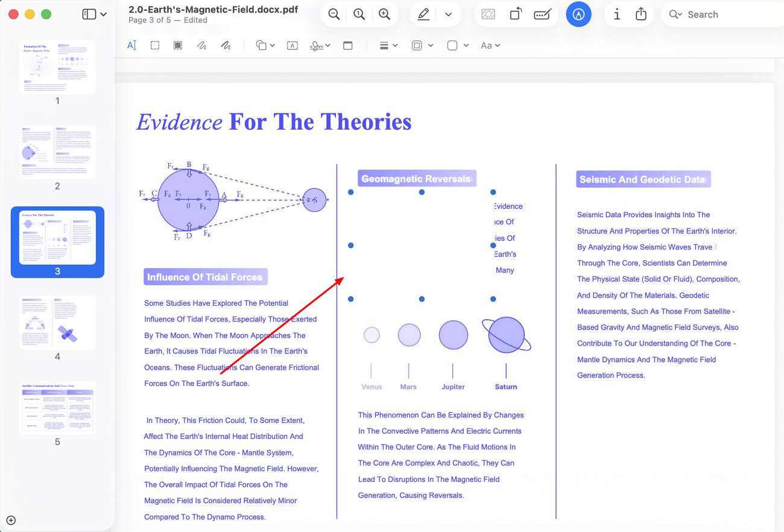Select the highlighted page 3 thumbnail
The image size is (784, 532).
pyautogui.click(x=57, y=237)
